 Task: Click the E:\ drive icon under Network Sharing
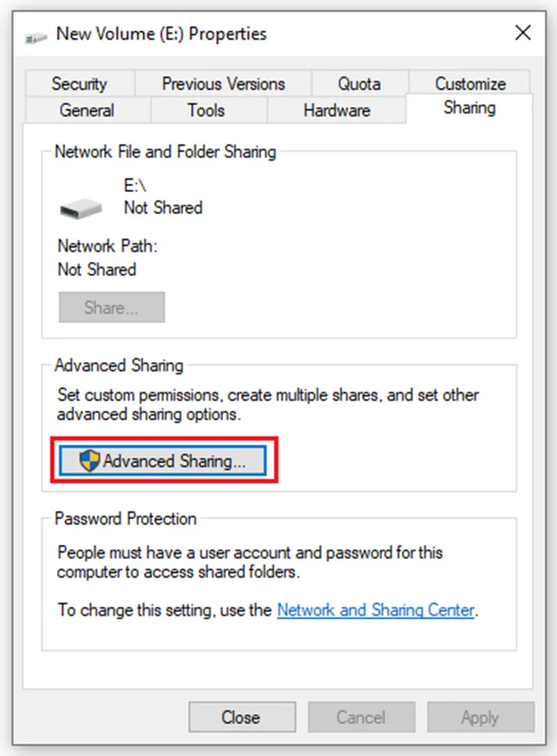click(81, 208)
